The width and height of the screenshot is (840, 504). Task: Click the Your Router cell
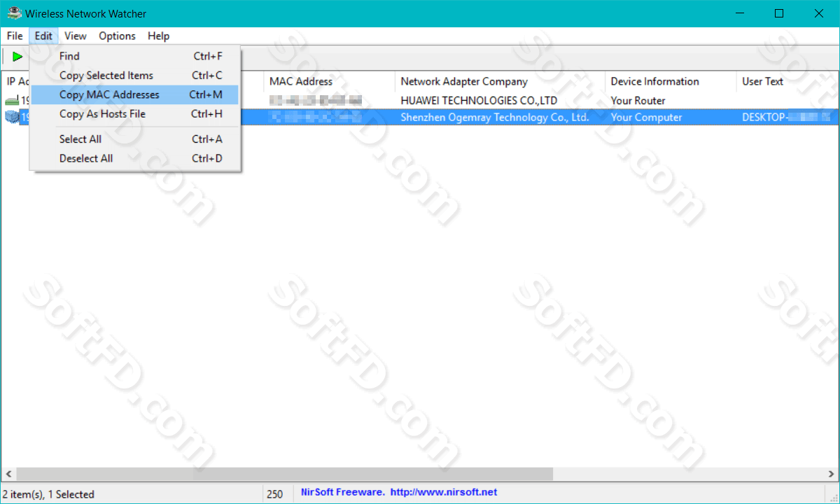point(638,101)
